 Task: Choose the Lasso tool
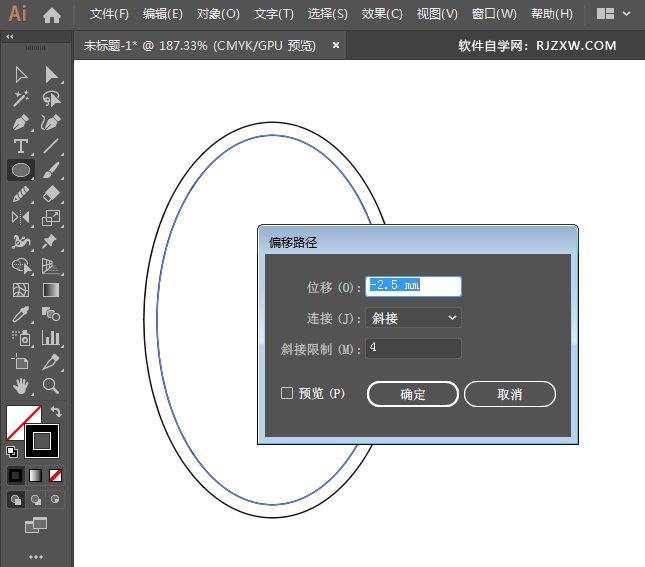[x=51, y=99]
